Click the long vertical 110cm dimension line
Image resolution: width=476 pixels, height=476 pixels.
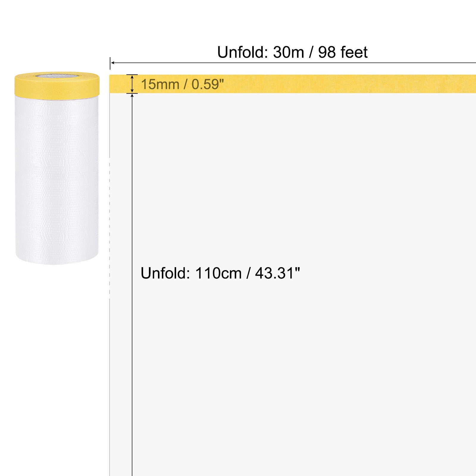coord(132,285)
